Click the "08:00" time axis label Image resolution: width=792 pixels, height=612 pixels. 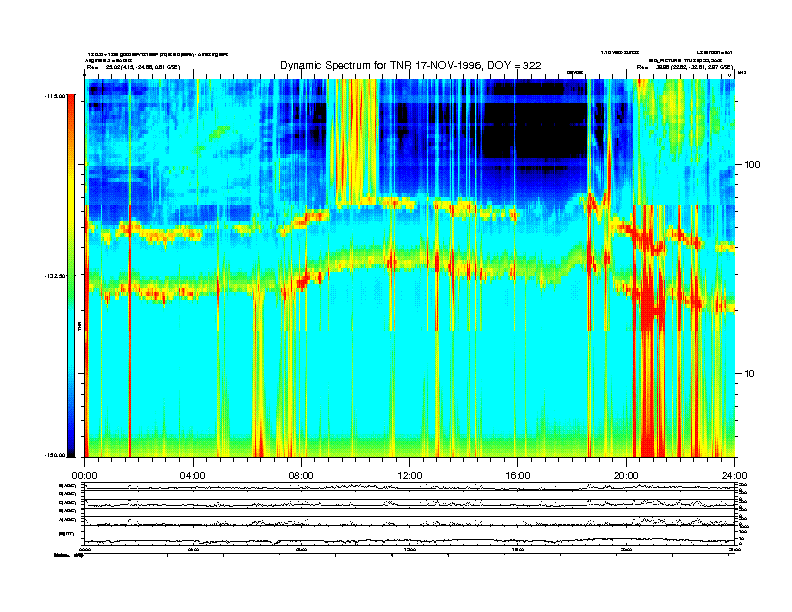[x=301, y=476]
